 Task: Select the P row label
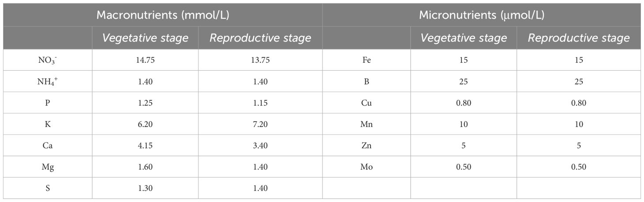tap(48, 103)
